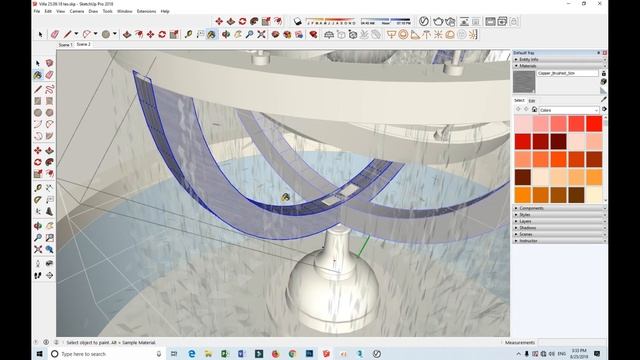The width and height of the screenshot is (640, 360).
Task: Select the Rotate tool in left toolbar
Action: click(x=38, y=162)
